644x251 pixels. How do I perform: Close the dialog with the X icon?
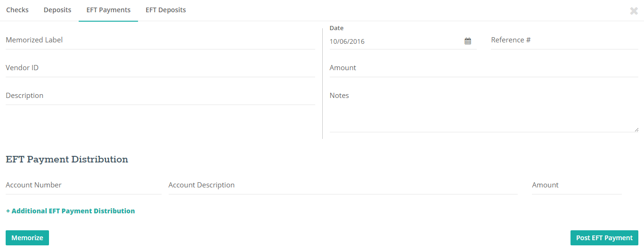[x=634, y=11]
